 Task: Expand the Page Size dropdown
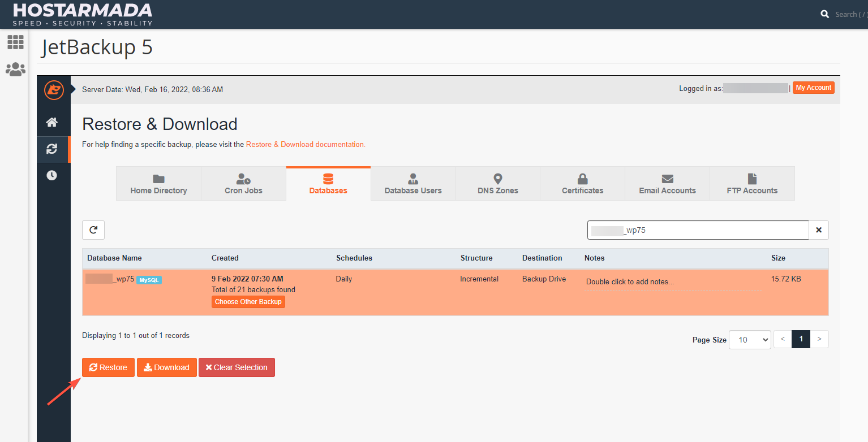tap(750, 340)
